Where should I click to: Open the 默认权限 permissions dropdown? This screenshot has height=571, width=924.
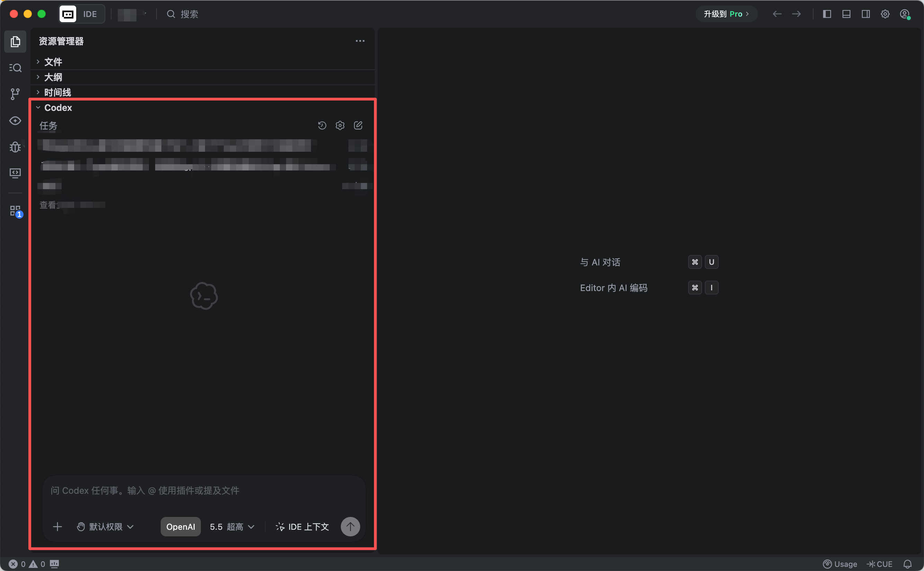tap(105, 526)
